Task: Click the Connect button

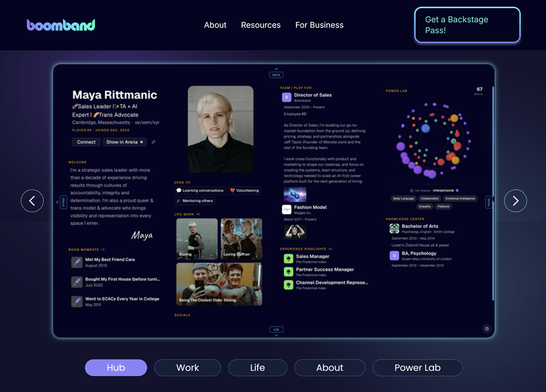Action: 86,142
